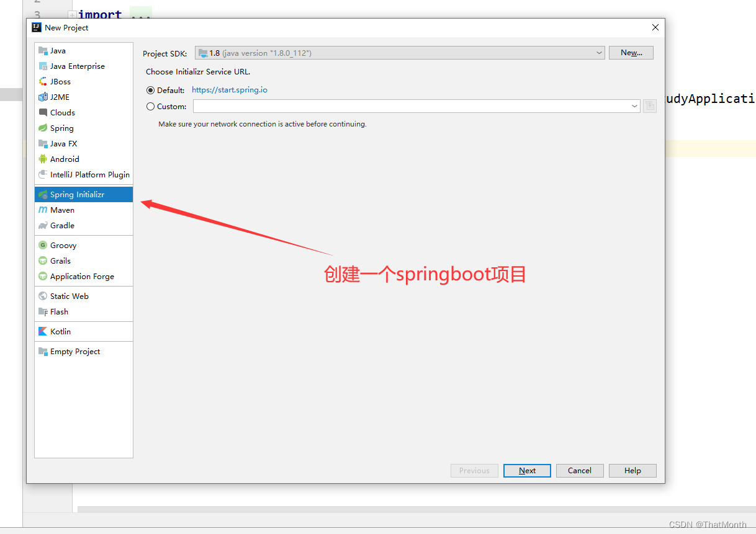Click the Java Enterprise icon

click(x=43, y=66)
